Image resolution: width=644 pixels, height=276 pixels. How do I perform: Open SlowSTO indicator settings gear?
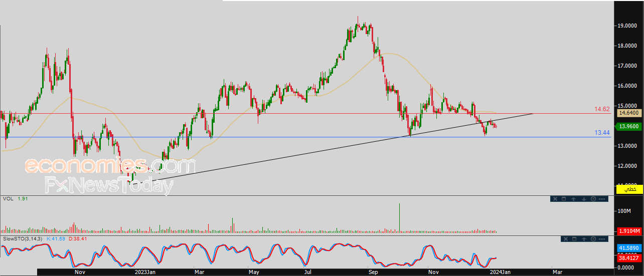click(x=593, y=239)
